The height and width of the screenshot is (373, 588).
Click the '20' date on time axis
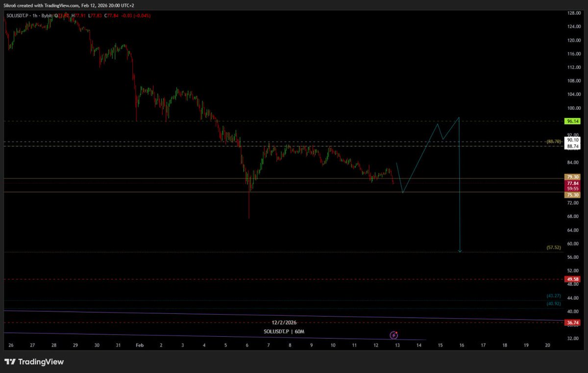point(547,345)
